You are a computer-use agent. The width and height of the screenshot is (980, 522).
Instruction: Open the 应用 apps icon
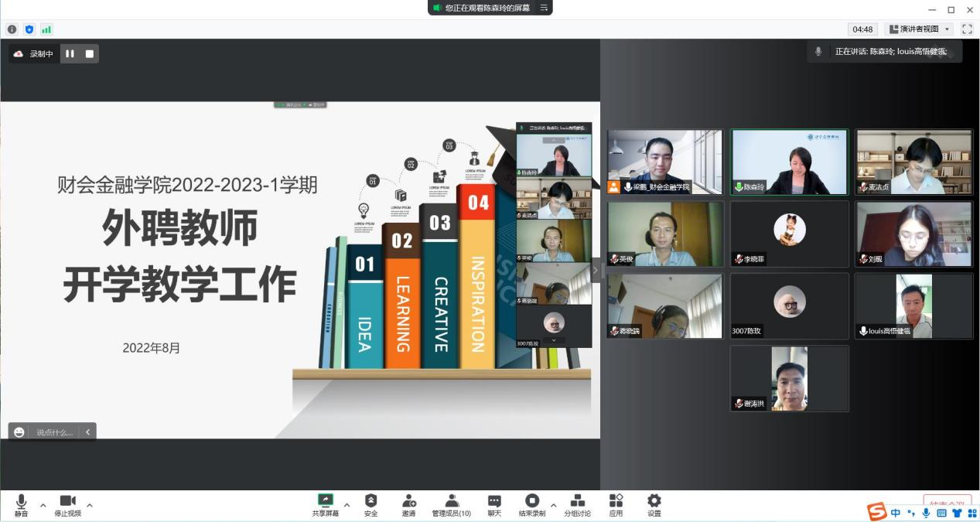[x=616, y=504]
